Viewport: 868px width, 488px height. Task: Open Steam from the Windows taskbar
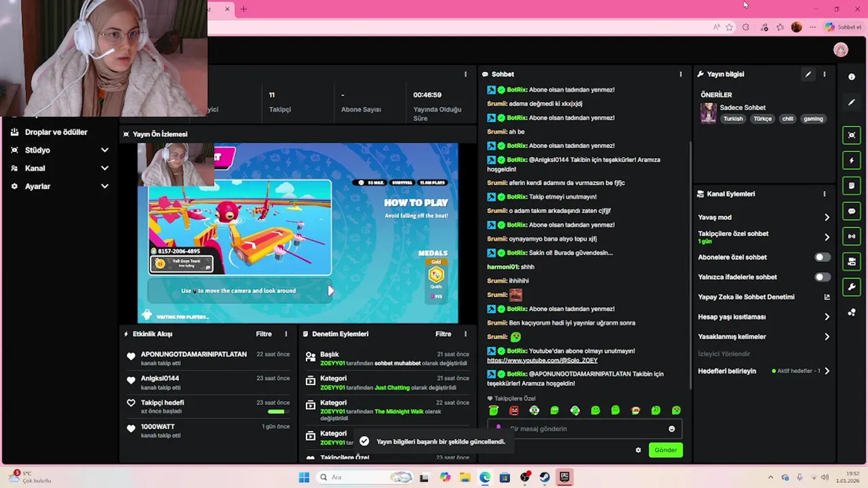[x=545, y=477]
